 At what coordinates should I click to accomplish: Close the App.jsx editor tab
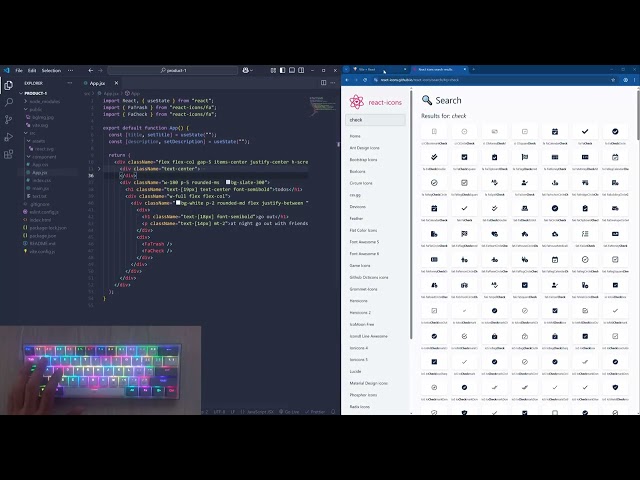116,83
